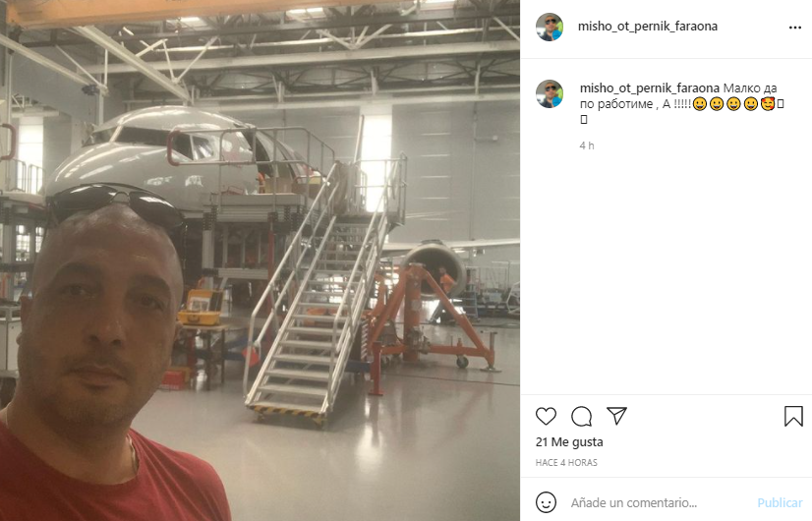812x521 pixels.
Task: Click the HACE 4 HORAS timestamp
Action: pos(566,462)
